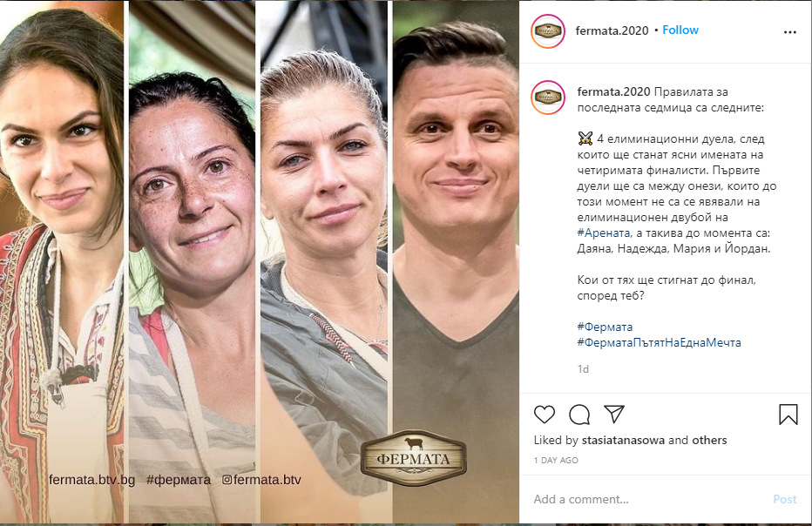Open the stasiatanasowa profile from likes

click(x=623, y=440)
